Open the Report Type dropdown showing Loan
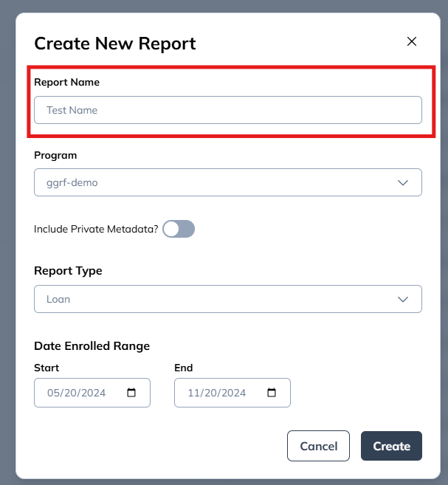The height and width of the screenshot is (485, 448). [x=228, y=299]
